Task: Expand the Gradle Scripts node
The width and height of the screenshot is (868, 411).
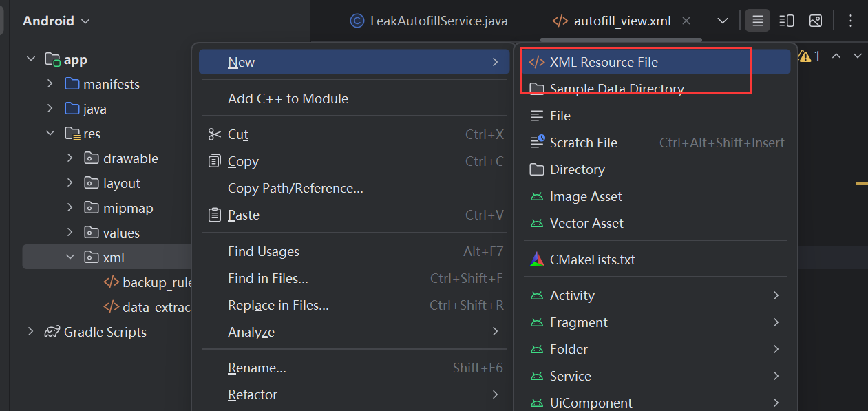Action: (30, 332)
